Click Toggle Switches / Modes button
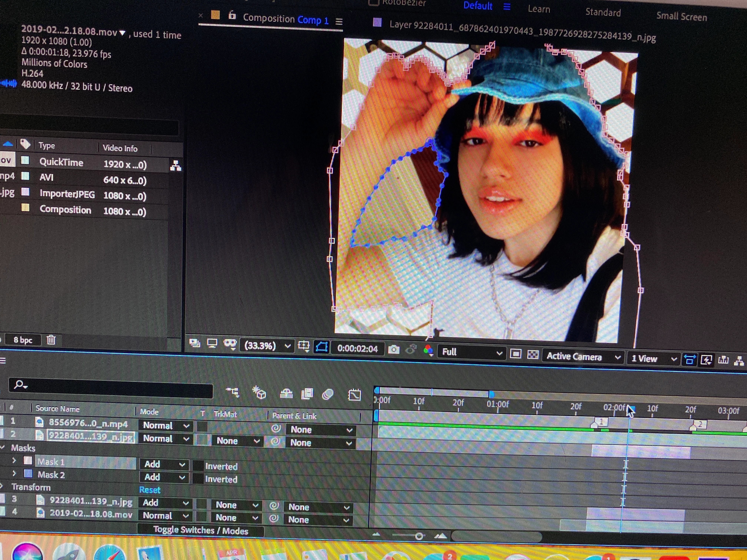 tap(201, 530)
